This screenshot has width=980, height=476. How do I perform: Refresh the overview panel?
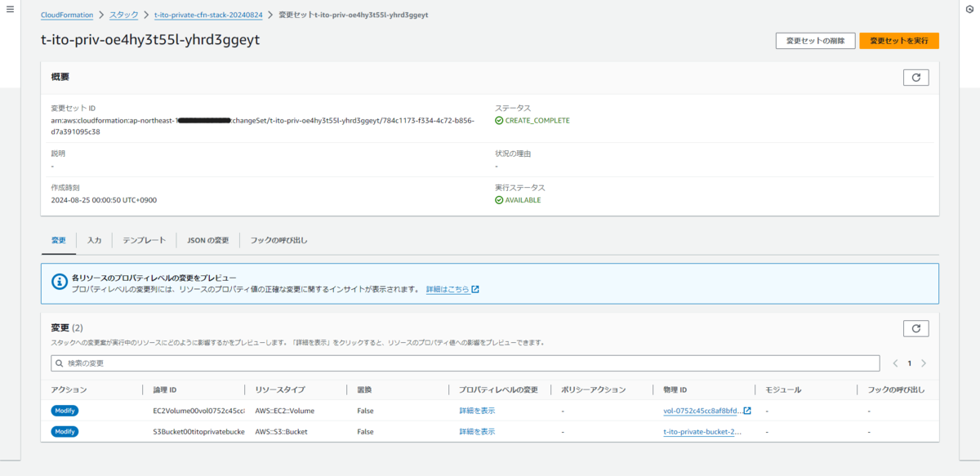(x=915, y=78)
